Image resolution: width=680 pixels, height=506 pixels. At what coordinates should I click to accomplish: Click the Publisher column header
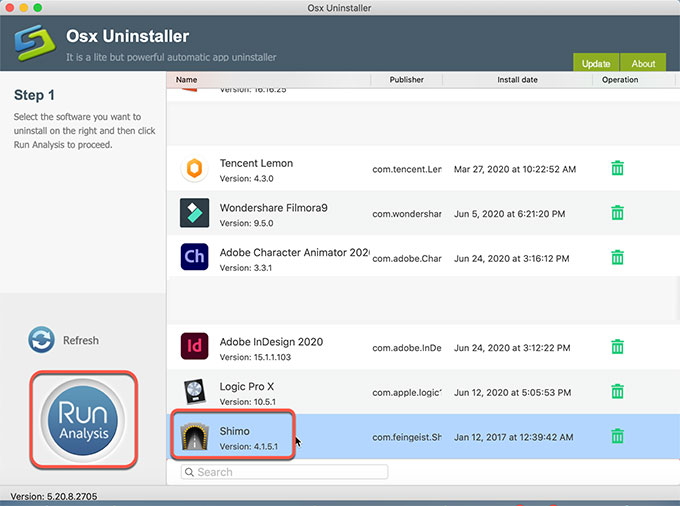pos(406,80)
